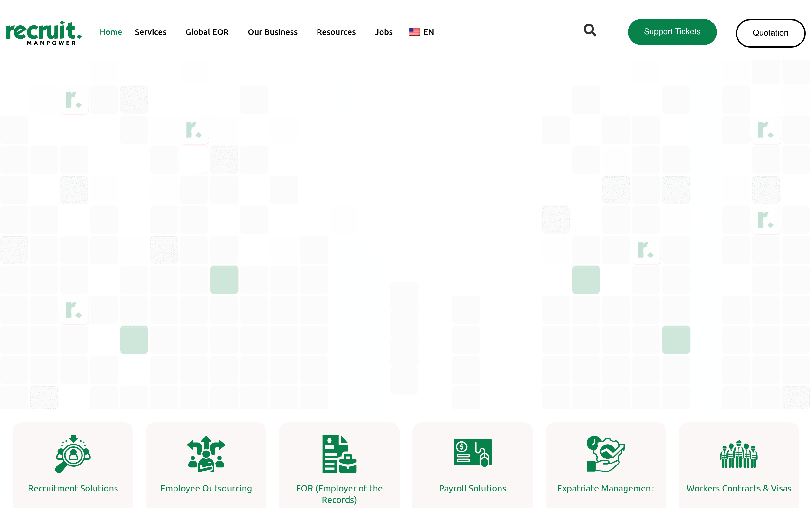Open the Jobs menu item
The width and height of the screenshot is (812, 508).
[x=383, y=32]
